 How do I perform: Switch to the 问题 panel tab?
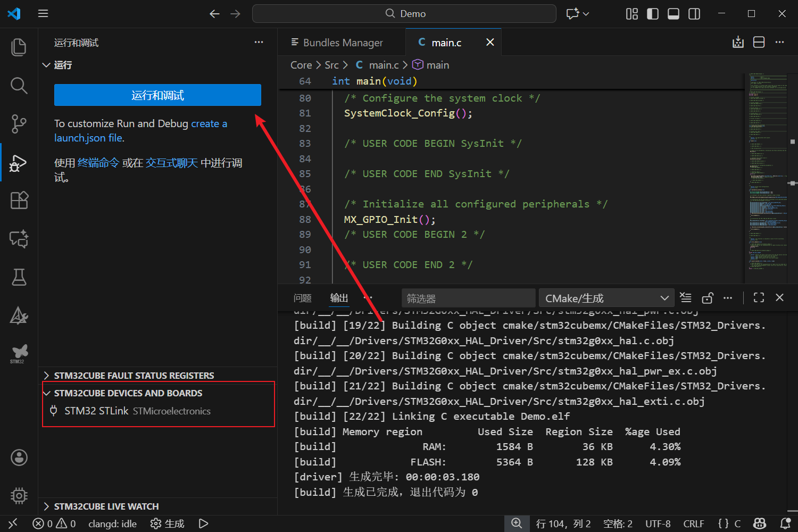(302, 298)
